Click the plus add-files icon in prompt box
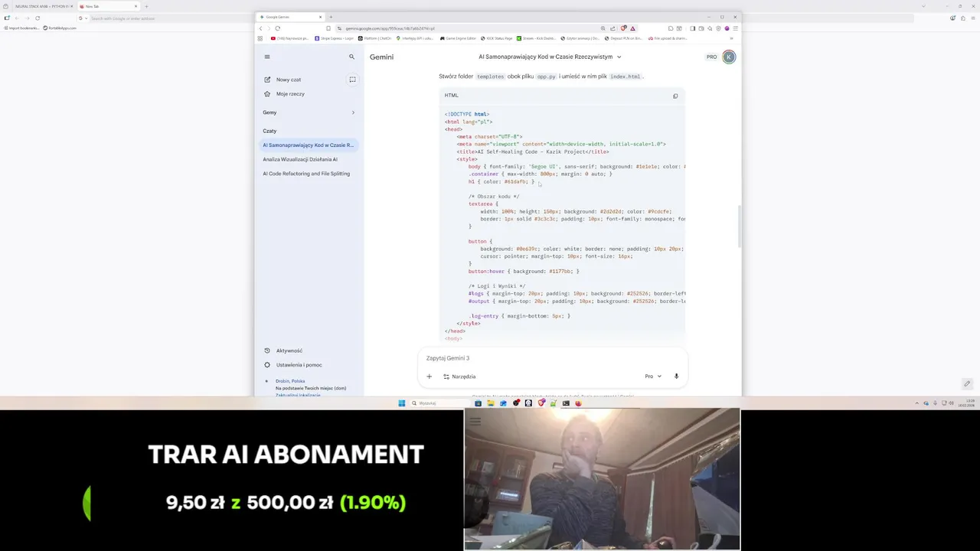This screenshot has width=980, height=551. (x=429, y=377)
